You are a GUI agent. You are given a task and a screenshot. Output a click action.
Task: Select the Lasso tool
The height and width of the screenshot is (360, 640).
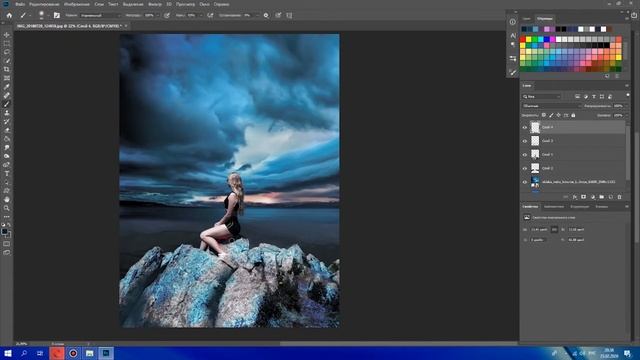[7, 52]
